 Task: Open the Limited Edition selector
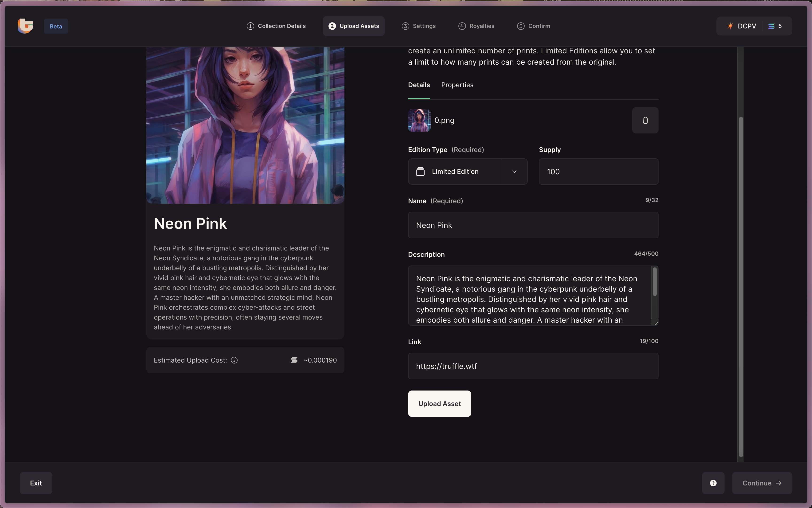tap(455, 172)
